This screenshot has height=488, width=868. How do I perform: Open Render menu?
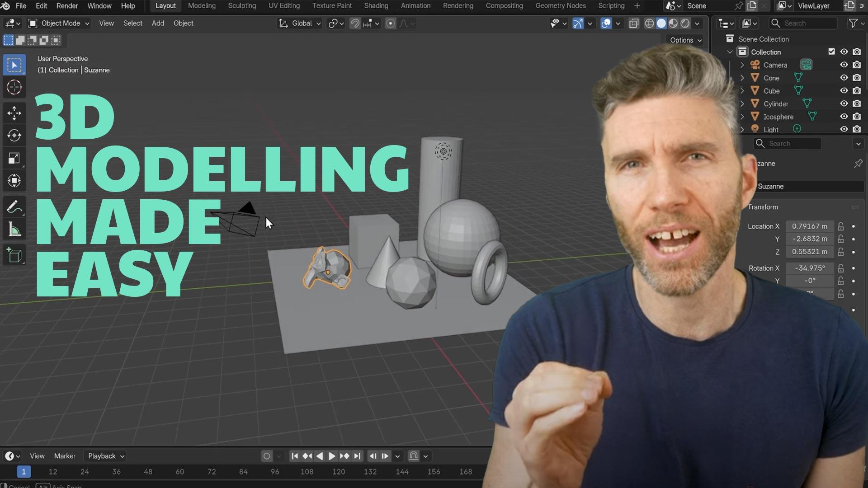click(67, 6)
